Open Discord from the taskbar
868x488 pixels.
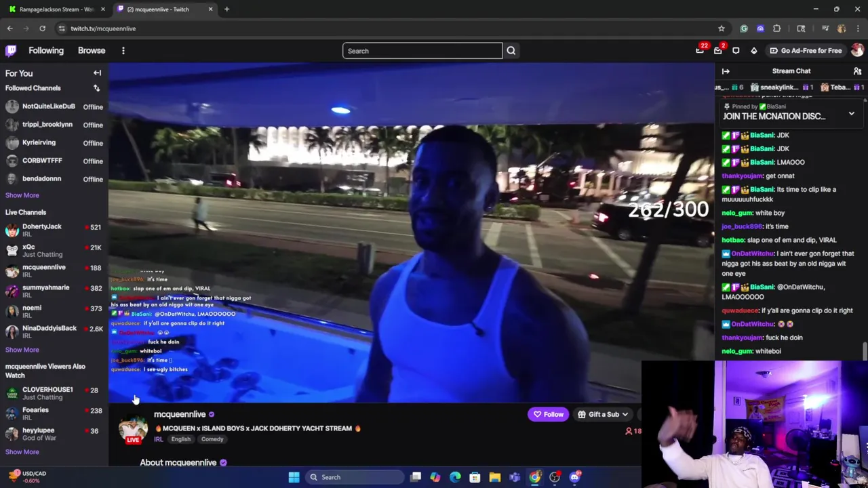575,477
